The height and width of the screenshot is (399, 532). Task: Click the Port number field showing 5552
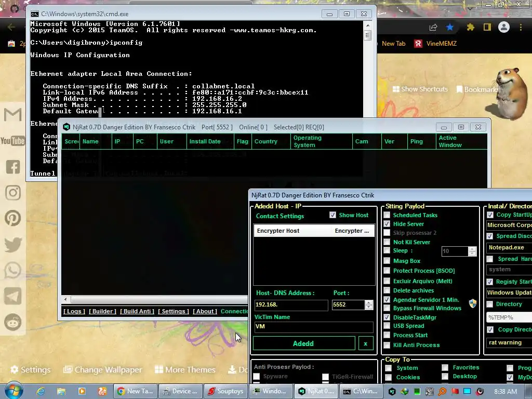(x=348, y=304)
